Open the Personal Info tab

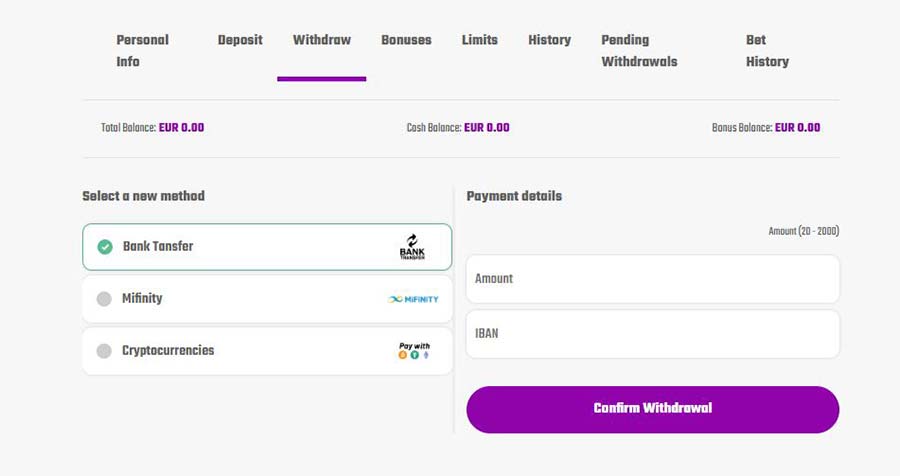coord(142,51)
